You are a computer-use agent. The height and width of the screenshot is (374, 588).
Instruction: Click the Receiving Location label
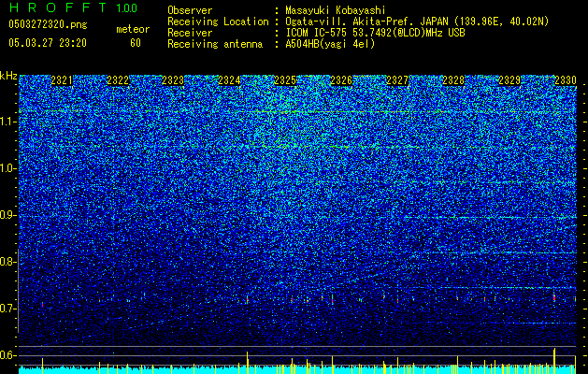218,22
